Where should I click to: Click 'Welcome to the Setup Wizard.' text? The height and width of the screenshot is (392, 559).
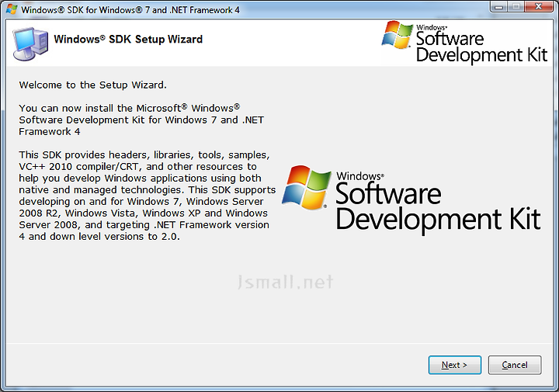92,85
